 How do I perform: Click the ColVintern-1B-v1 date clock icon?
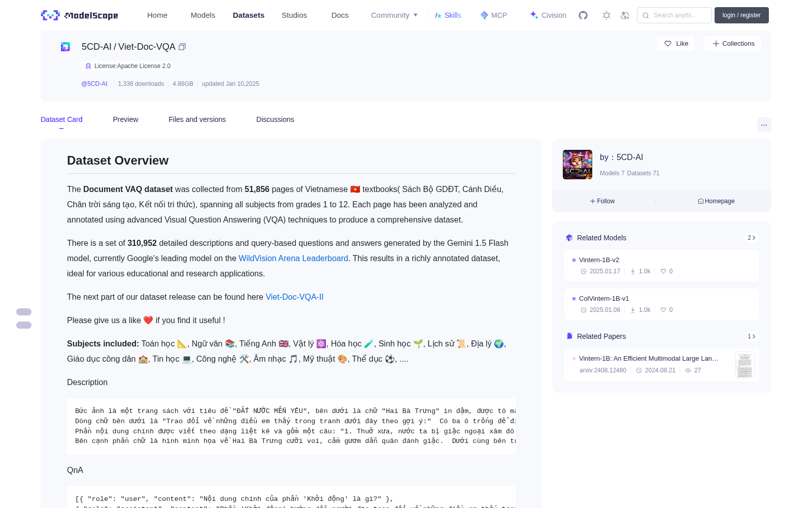click(x=584, y=310)
